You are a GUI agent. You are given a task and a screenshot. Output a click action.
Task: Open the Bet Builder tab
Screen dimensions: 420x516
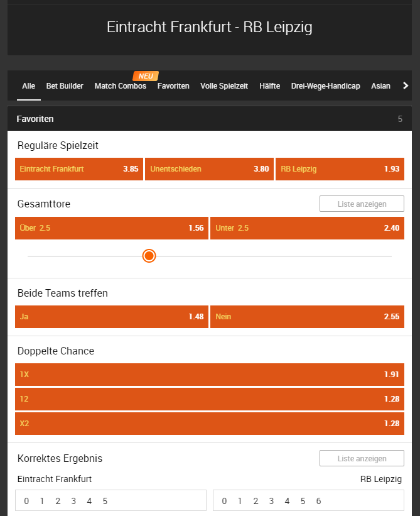(65, 86)
